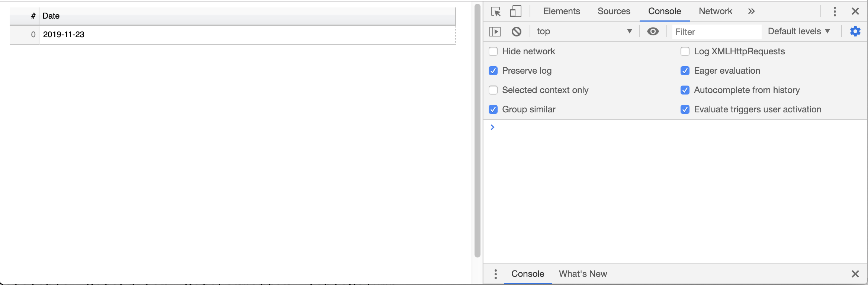Enable the Hide network option
The width and height of the screenshot is (868, 285).
tap(494, 51)
